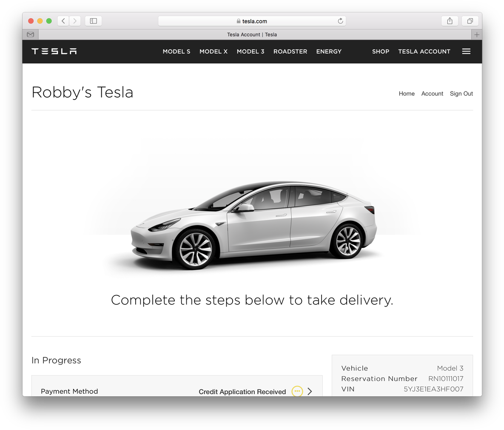
Task: Click the Payment Method label
Action: pos(69,391)
